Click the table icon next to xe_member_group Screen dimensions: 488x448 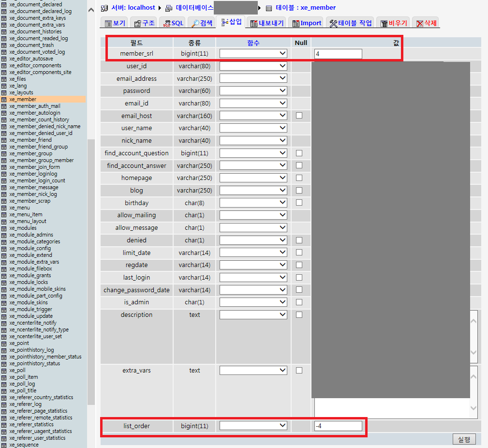point(4,153)
